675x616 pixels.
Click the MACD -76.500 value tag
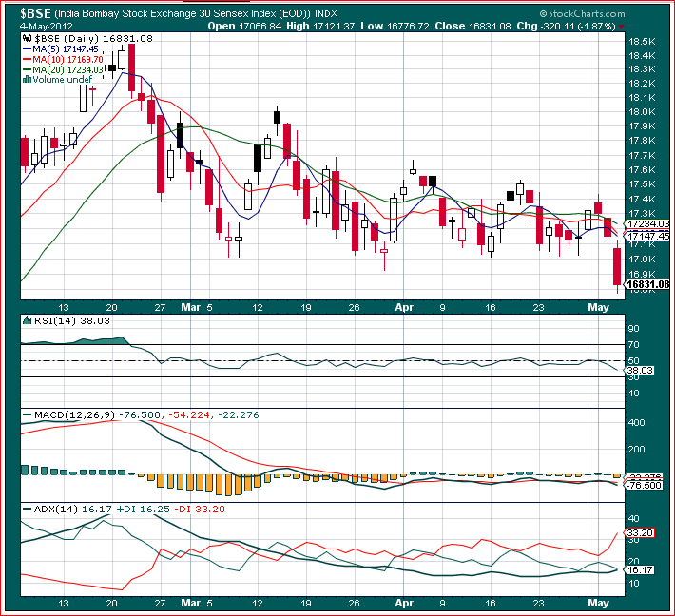pyautogui.click(x=643, y=485)
